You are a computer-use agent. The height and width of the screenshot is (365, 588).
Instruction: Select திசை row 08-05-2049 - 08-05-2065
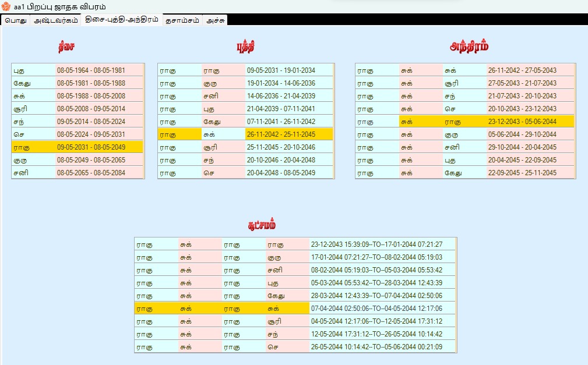[78, 160]
